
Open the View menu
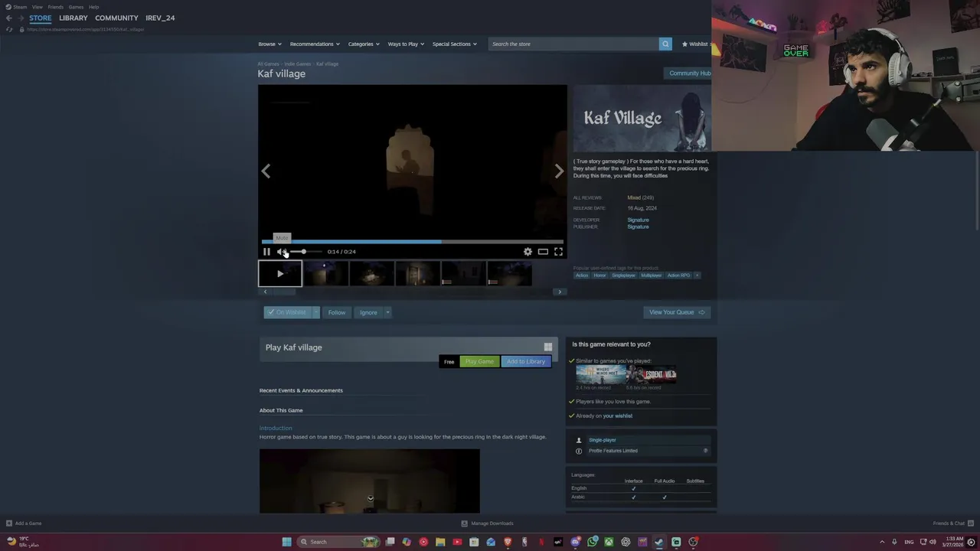tap(37, 7)
